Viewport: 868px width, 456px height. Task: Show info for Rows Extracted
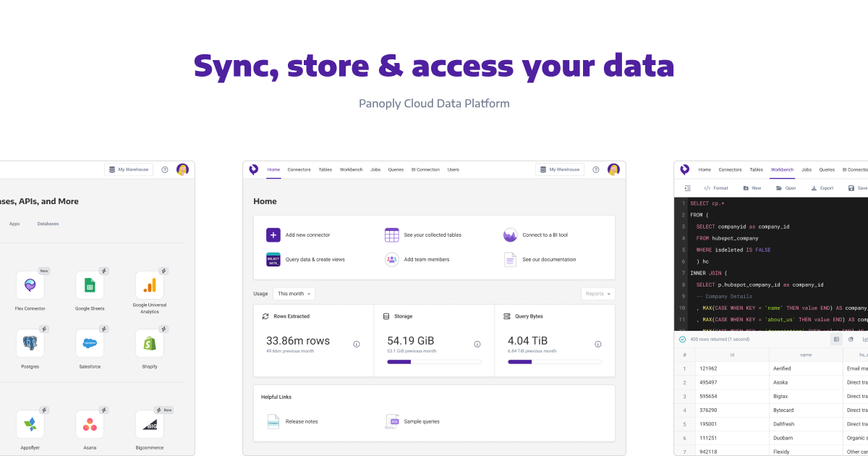pos(356,345)
